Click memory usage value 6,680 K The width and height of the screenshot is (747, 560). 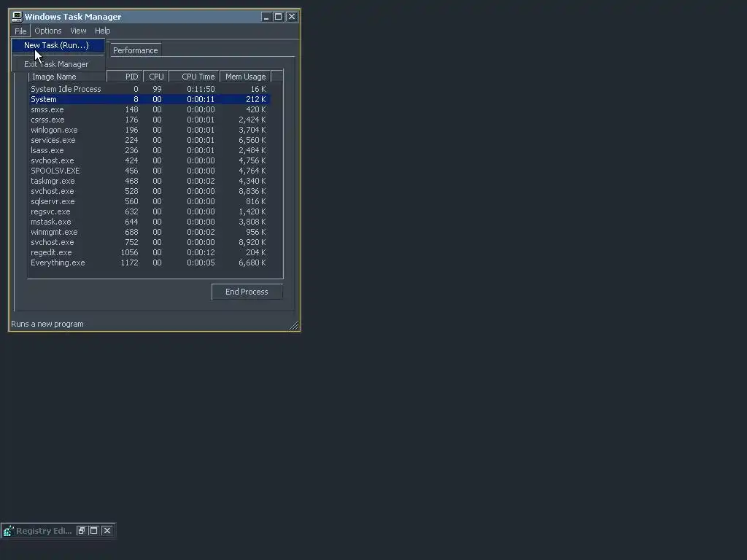coord(252,262)
